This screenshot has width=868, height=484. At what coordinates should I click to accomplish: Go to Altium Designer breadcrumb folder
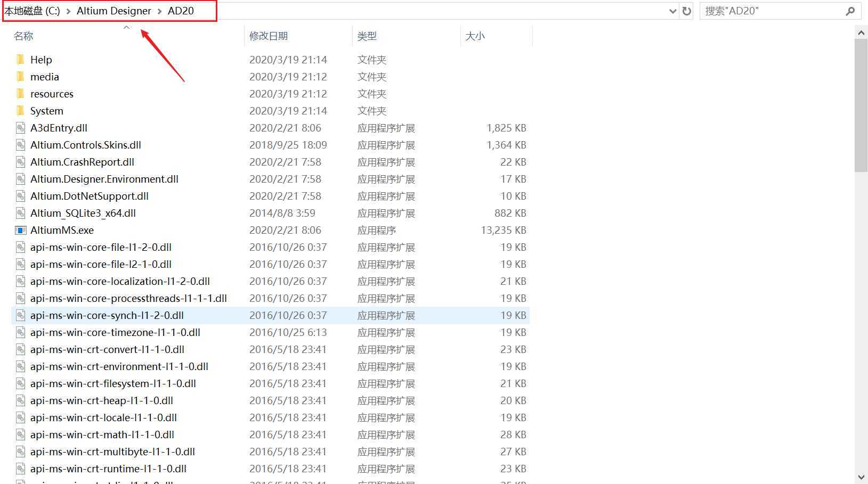[114, 11]
